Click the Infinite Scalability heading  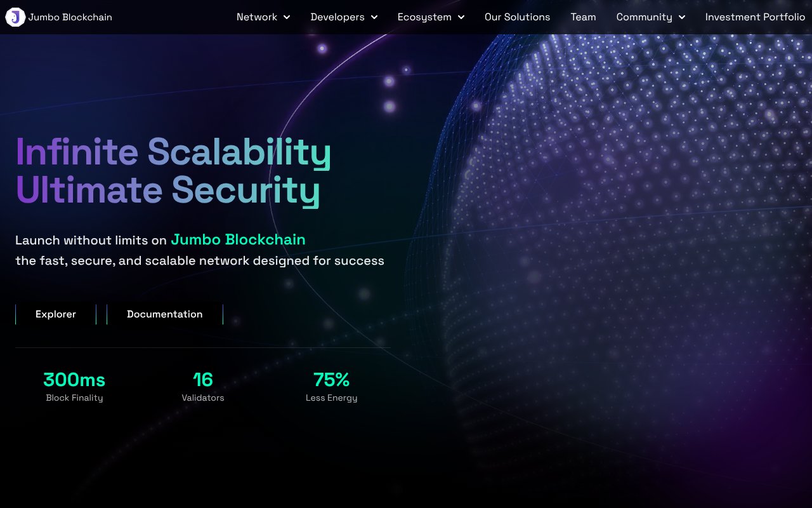click(174, 152)
